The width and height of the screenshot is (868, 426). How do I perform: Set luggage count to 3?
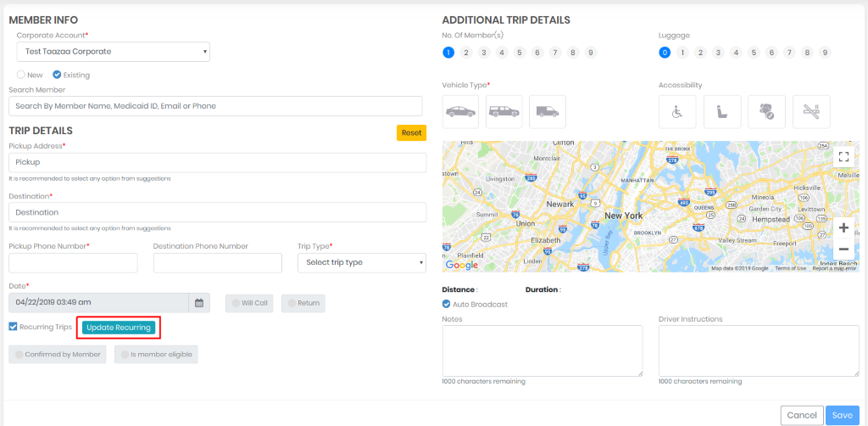tap(718, 53)
